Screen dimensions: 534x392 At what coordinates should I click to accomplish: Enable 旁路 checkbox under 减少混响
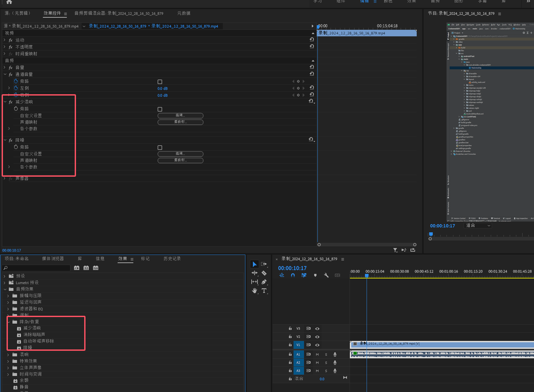click(x=160, y=109)
